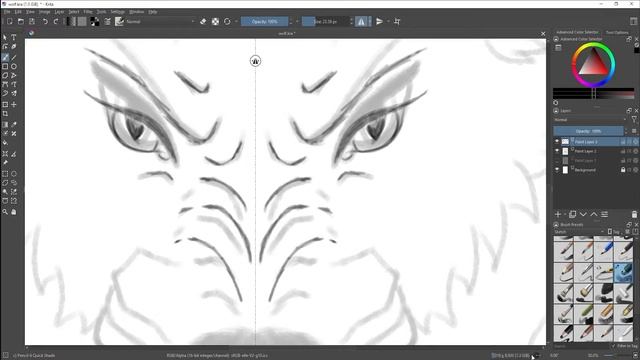Click the Reload original preset icon
Screen dimensions: 640x360
227,22
